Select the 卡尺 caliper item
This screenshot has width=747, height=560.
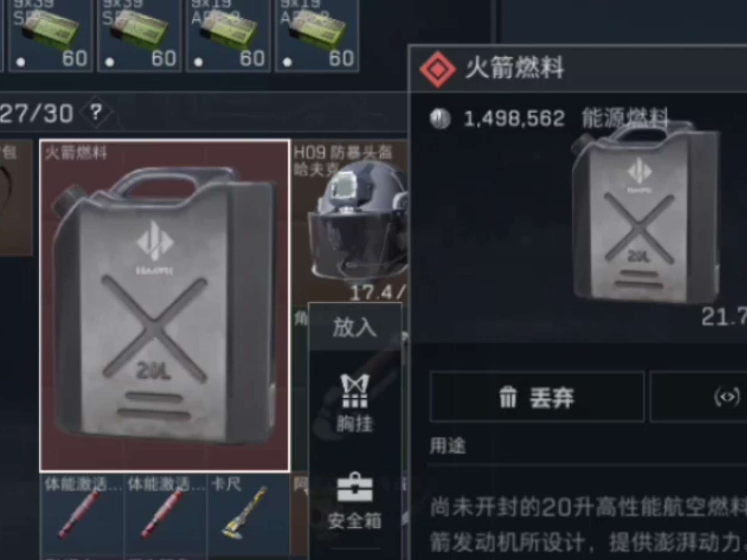(x=249, y=515)
